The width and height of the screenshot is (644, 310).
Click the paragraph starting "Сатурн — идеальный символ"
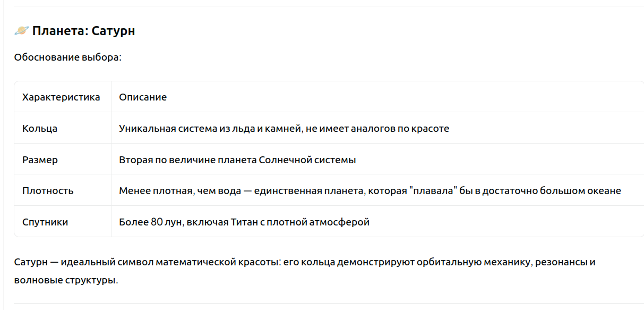pos(305,271)
